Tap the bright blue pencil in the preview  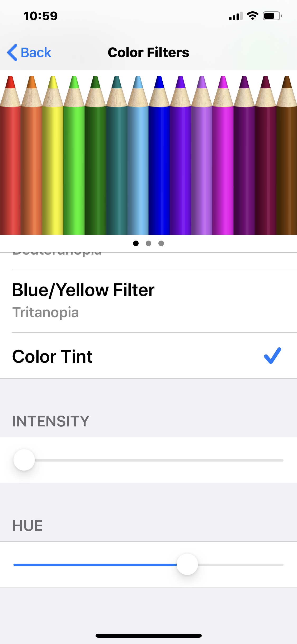(x=159, y=155)
